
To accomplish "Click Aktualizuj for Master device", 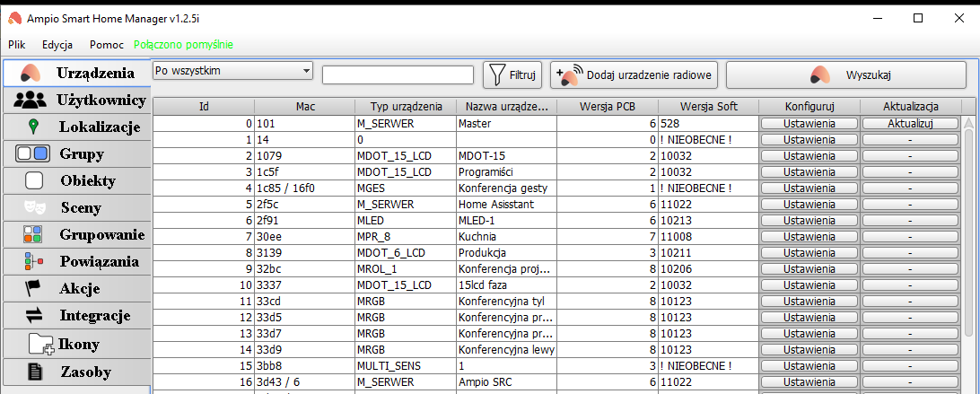I will 910,124.
